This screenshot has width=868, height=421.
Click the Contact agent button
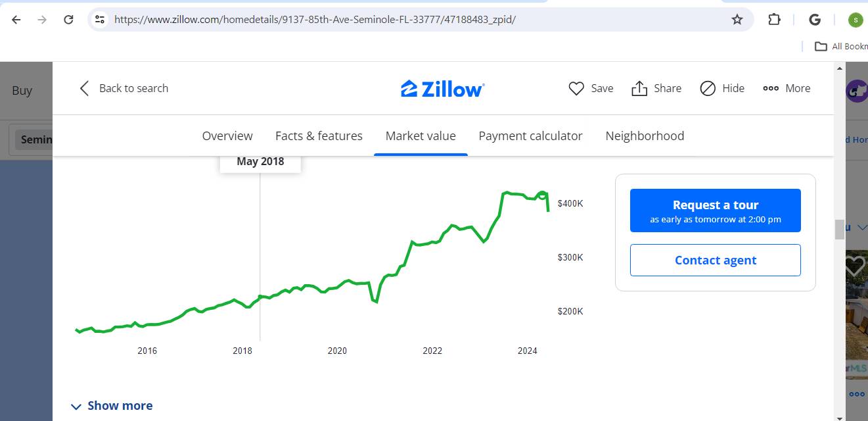(x=715, y=260)
